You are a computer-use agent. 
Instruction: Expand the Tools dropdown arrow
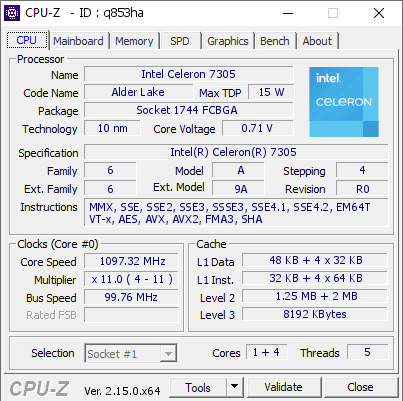pos(235,387)
